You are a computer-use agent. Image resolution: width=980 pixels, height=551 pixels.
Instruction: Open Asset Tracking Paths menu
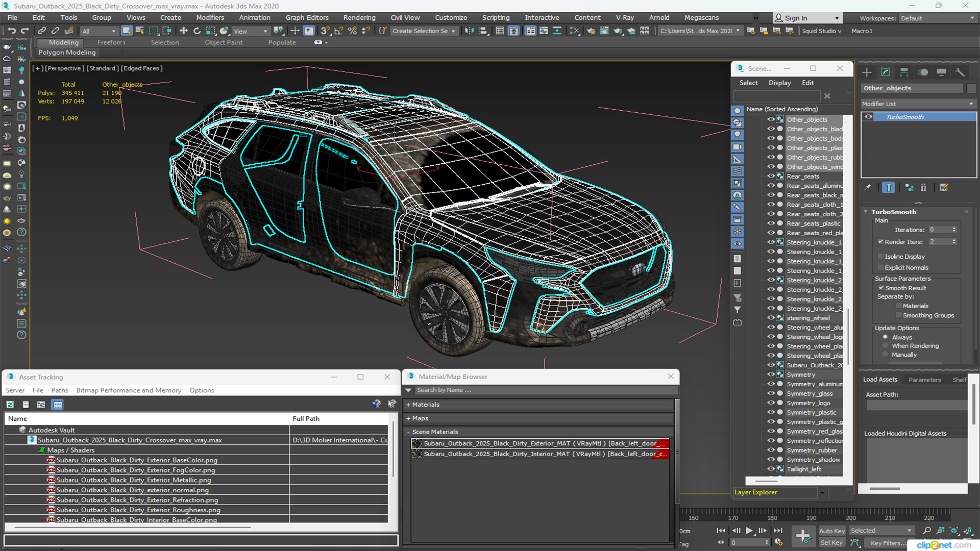click(60, 390)
